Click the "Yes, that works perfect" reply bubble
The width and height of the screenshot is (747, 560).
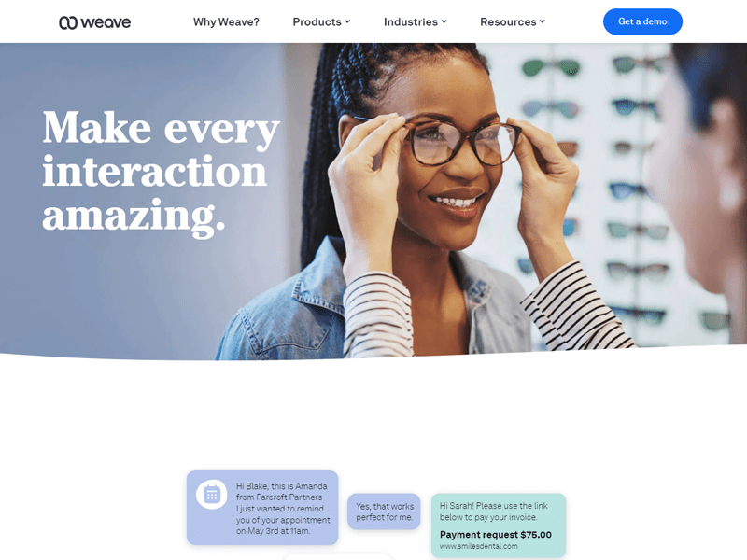[x=384, y=511]
